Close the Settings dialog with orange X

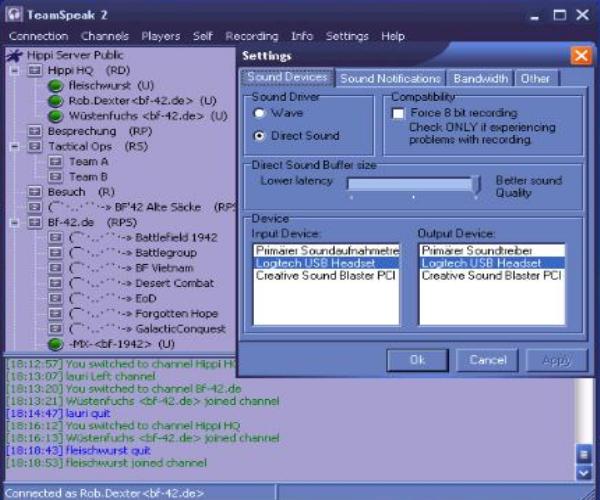pos(581,56)
